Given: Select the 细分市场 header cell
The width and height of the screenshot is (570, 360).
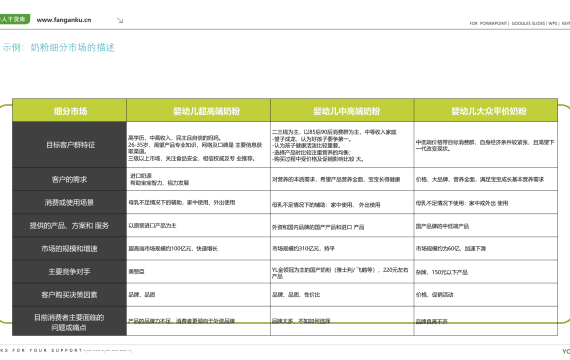Looking at the screenshot, I should coord(69,110).
